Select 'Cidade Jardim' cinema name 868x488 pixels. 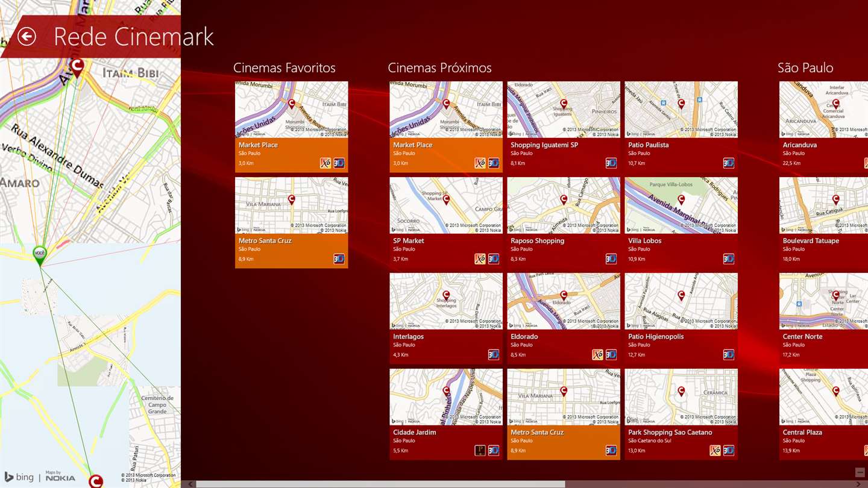tap(414, 433)
